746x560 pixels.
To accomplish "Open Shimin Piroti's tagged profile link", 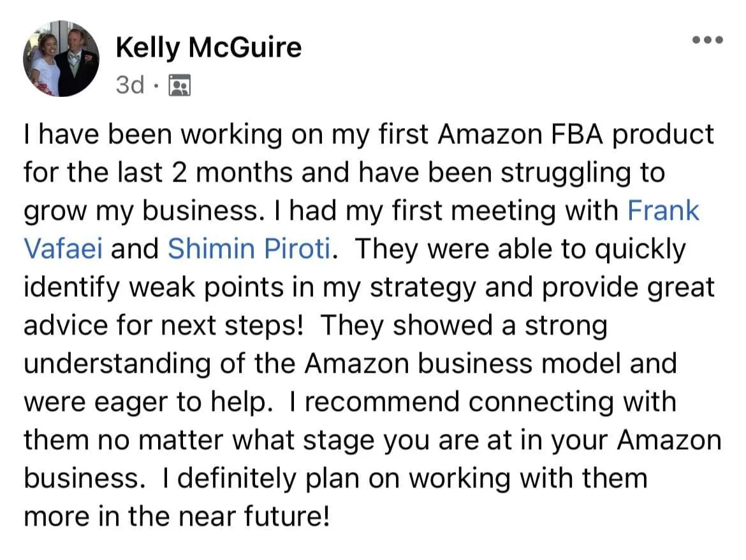I will (249, 248).
